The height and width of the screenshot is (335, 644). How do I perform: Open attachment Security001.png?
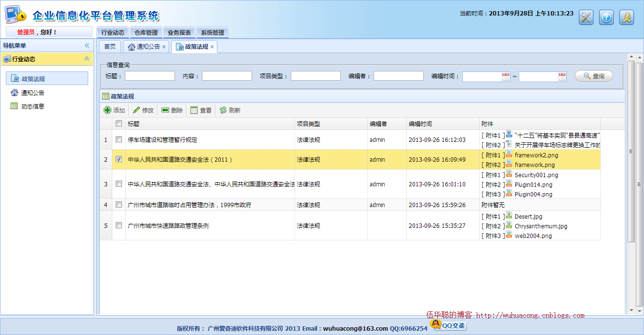537,175
